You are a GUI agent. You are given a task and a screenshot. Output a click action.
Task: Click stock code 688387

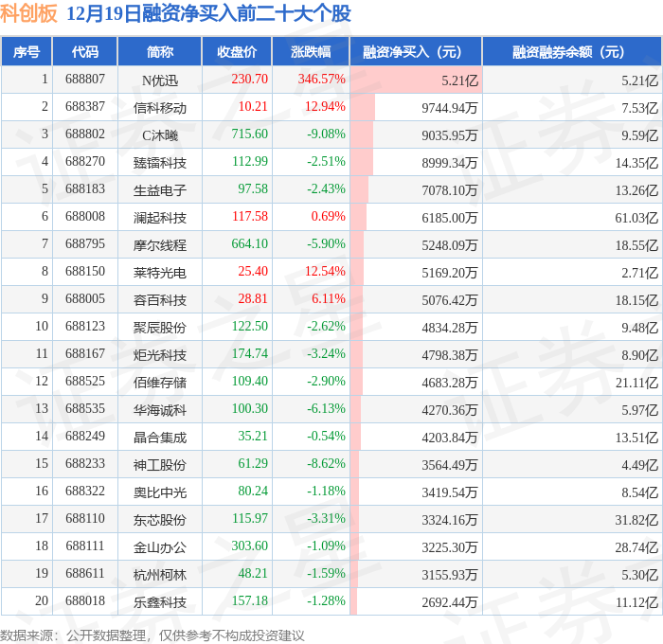tap(85, 106)
